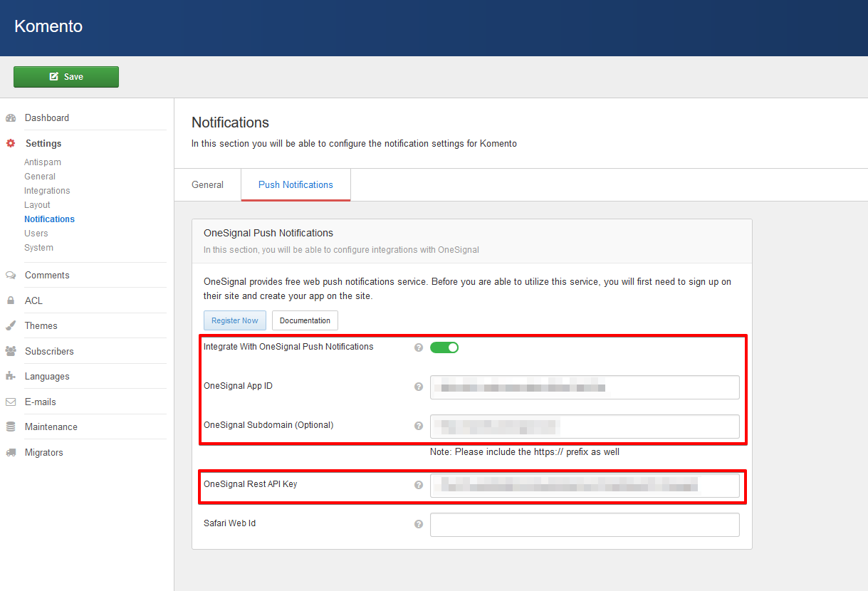This screenshot has width=868, height=591.
Task: Click the OneSignal Subdomain field
Action: [x=585, y=427]
